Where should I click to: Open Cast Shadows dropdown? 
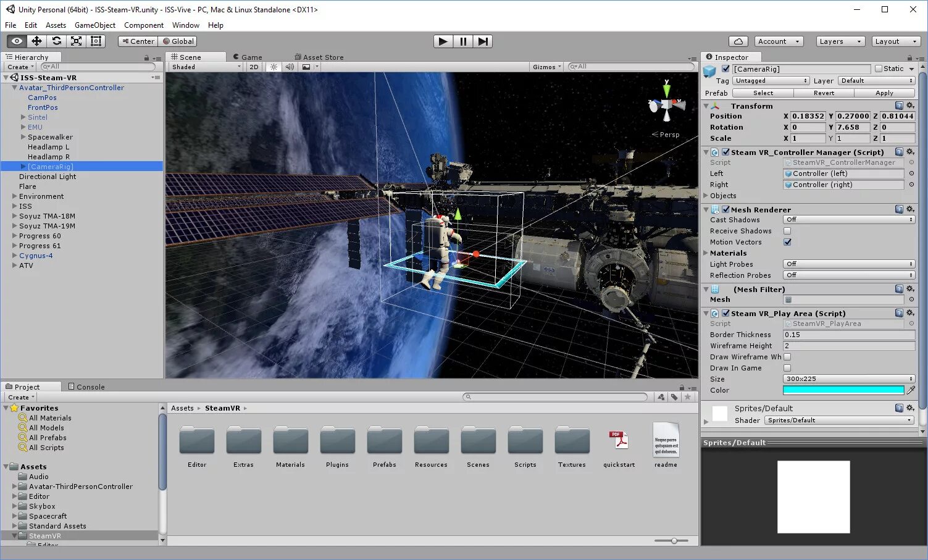point(849,220)
